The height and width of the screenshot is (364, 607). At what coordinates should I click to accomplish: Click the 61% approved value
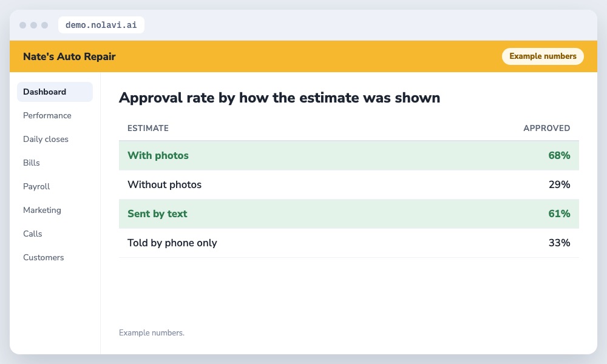559,214
